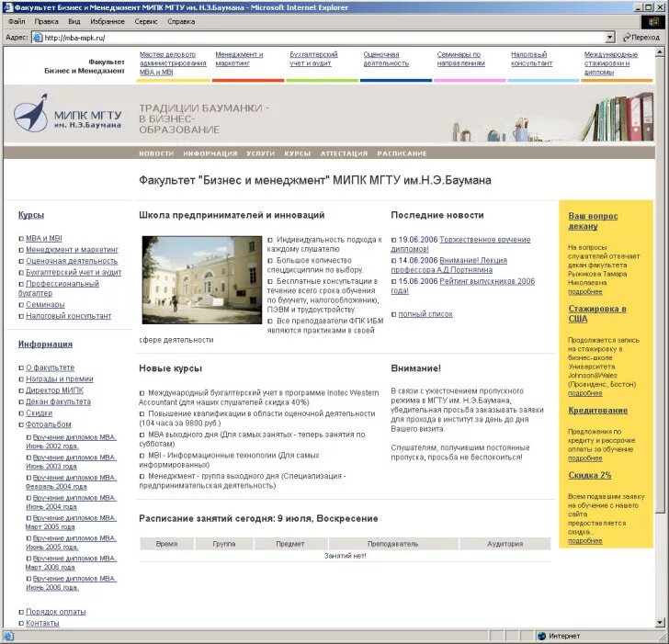The width and height of the screenshot is (669, 644).
Task: Open the Правка menu
Action: click(46, 21)
